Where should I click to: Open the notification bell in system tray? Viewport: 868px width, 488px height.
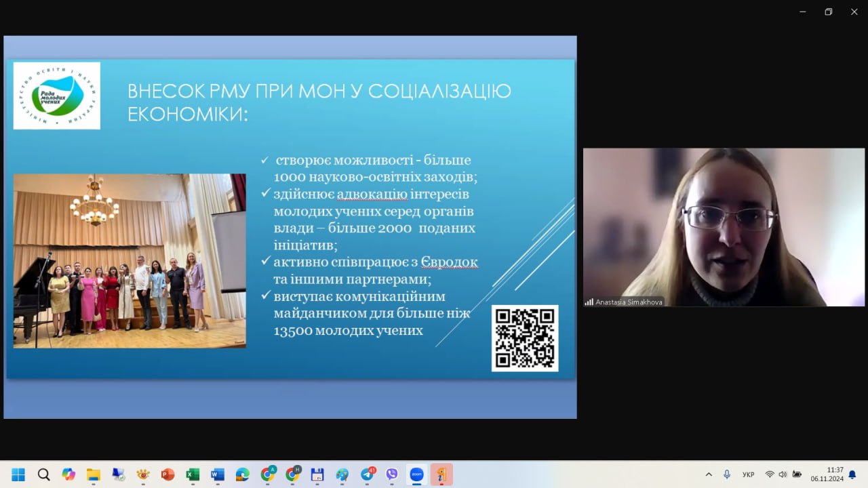pos(852,474)
